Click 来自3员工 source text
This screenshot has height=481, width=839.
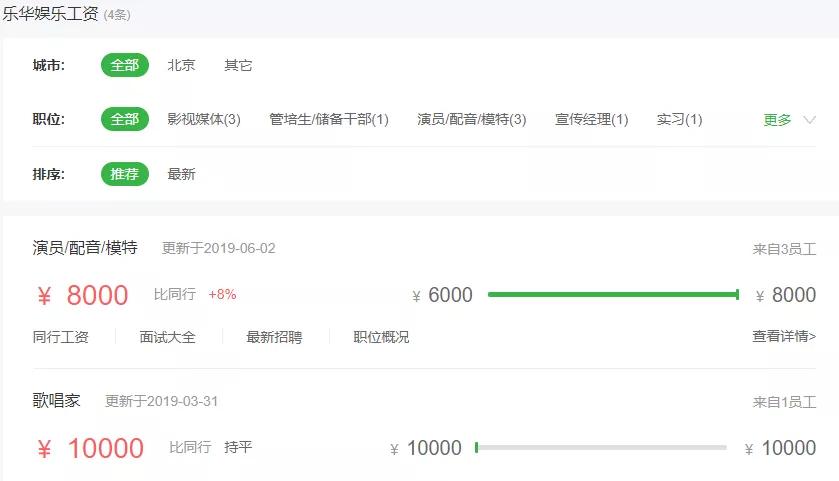(784, 249)
